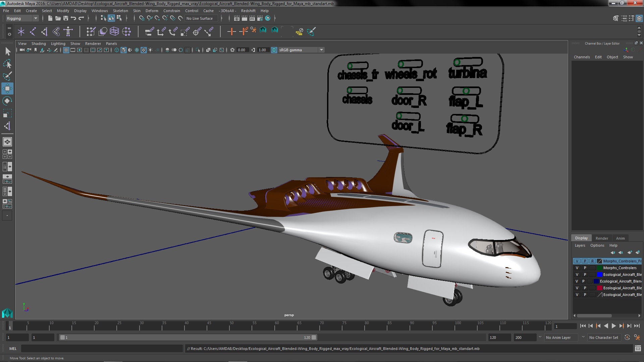Create a new scene with the New icon
The image size is (644, 362).
(x=50, y=18)
